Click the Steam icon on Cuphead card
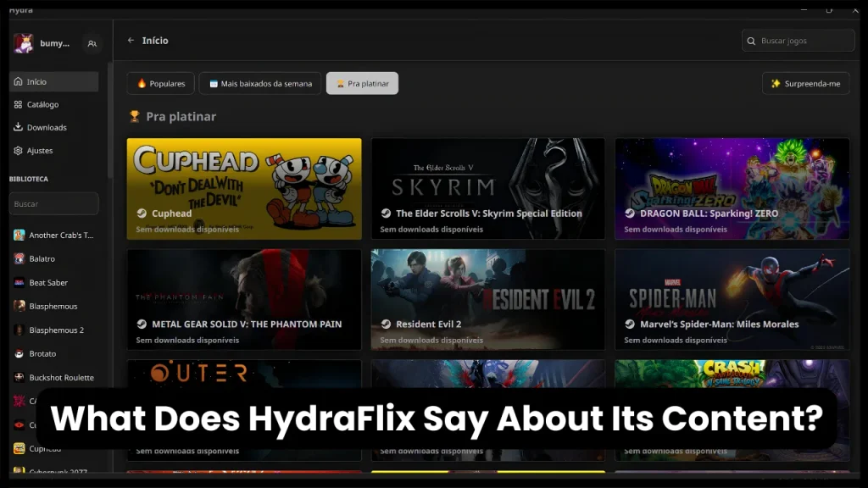 pyautogui.click(x=142, y=213)
